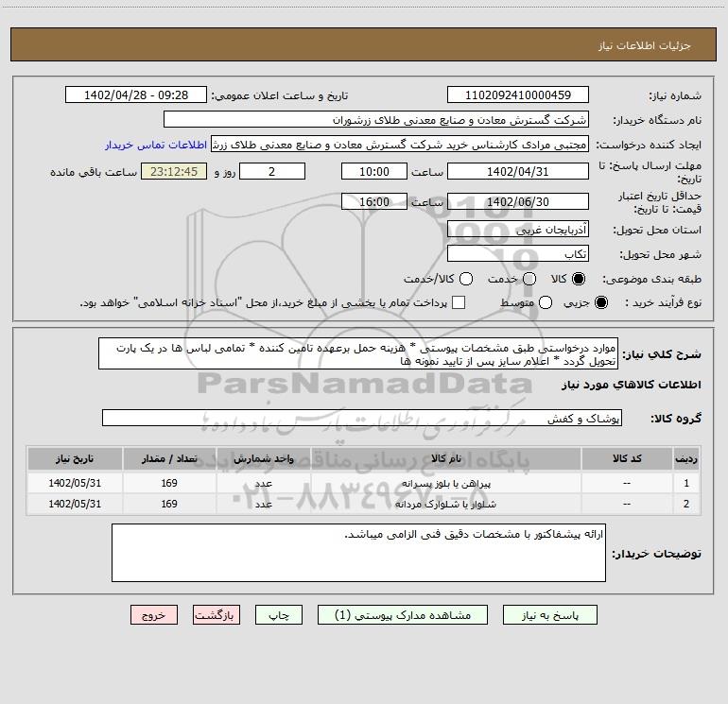Image resolution: width=728 pixels, height=704 pixels.
Task: Click the item name شلوار یا شلوارک مردانه
Action: (x=445, y=504)
